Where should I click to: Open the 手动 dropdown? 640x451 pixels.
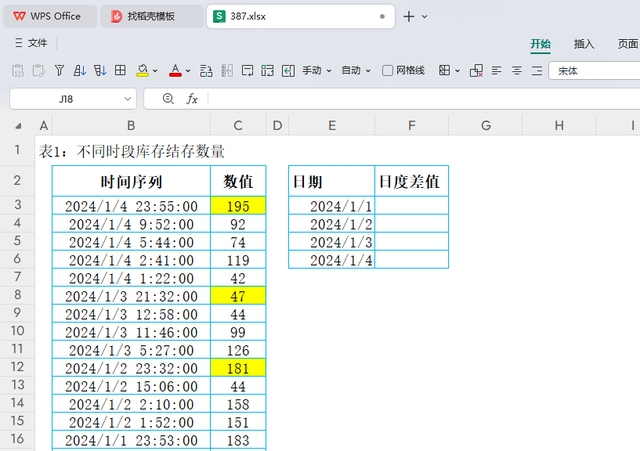tap(317, 71)
